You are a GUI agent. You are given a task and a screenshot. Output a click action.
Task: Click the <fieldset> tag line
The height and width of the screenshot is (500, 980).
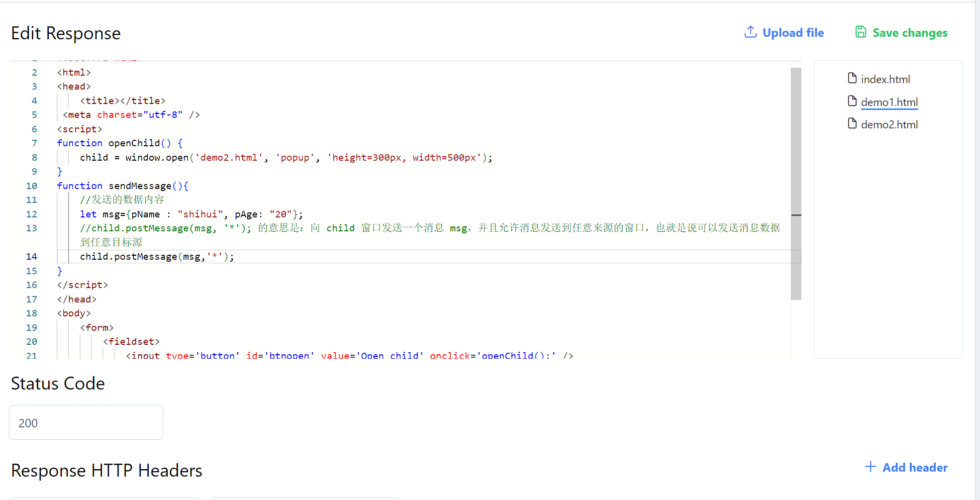131,342
